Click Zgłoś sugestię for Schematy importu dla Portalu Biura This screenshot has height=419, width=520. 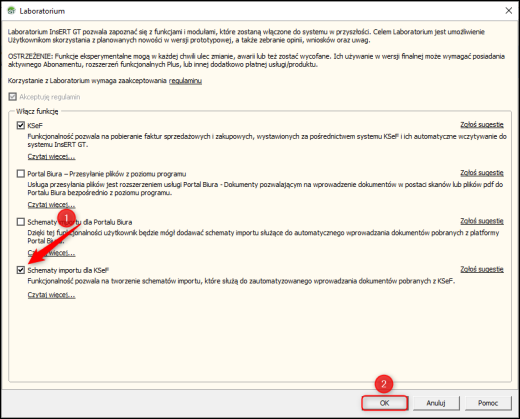click(482, 221)
